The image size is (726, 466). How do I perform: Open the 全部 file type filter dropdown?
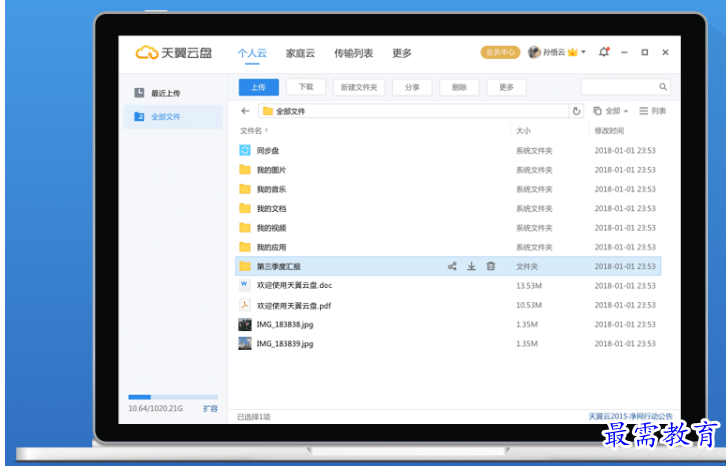coord(611,111)
